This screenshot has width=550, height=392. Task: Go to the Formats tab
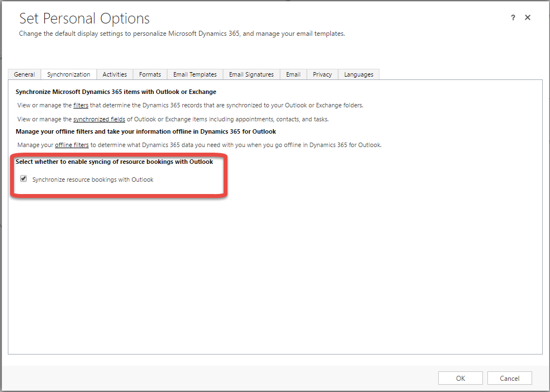[150, 74]
